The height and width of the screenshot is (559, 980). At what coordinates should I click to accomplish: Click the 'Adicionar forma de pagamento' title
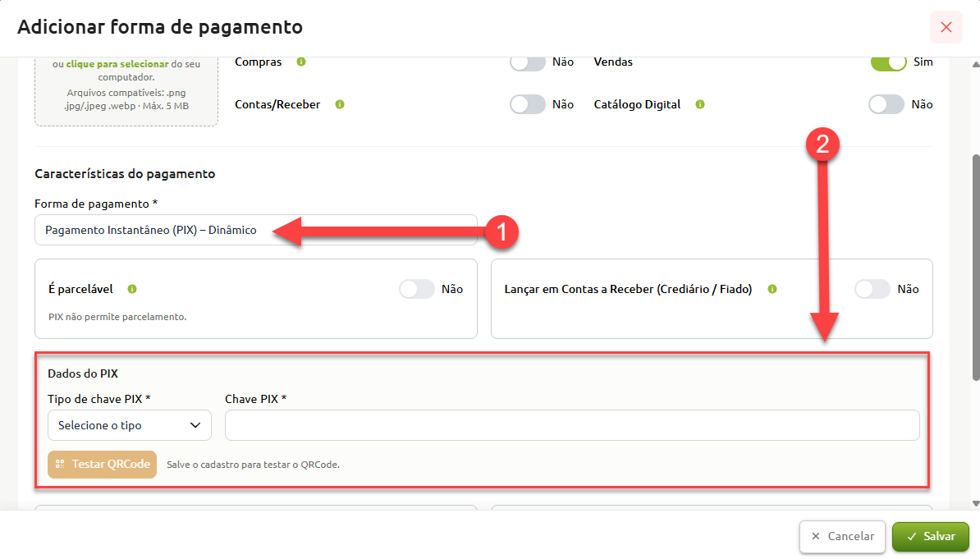160,27
